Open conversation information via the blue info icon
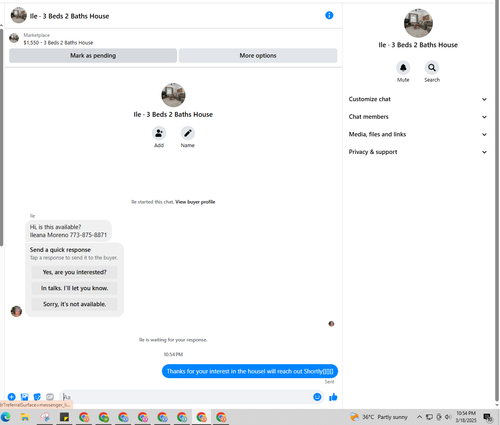Viewport: 500px width, 425px height. 329,15
